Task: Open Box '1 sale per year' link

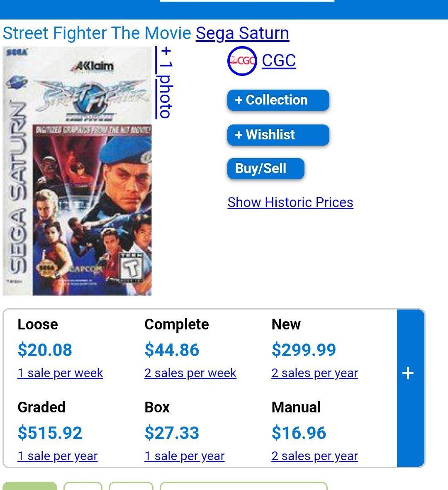Action: 184,456
